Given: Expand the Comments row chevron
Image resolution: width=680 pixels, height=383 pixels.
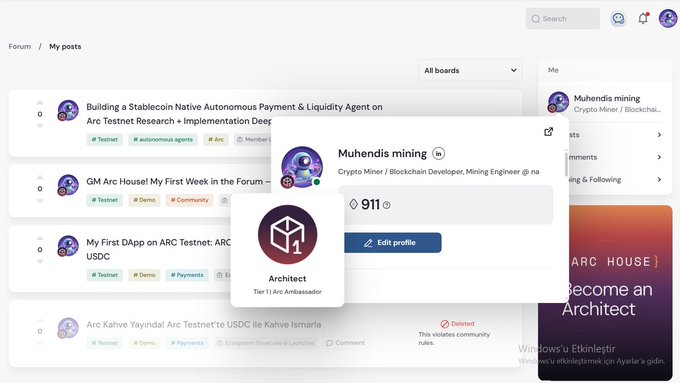Looking at the screenshot, I should click(x=659, y=157).
